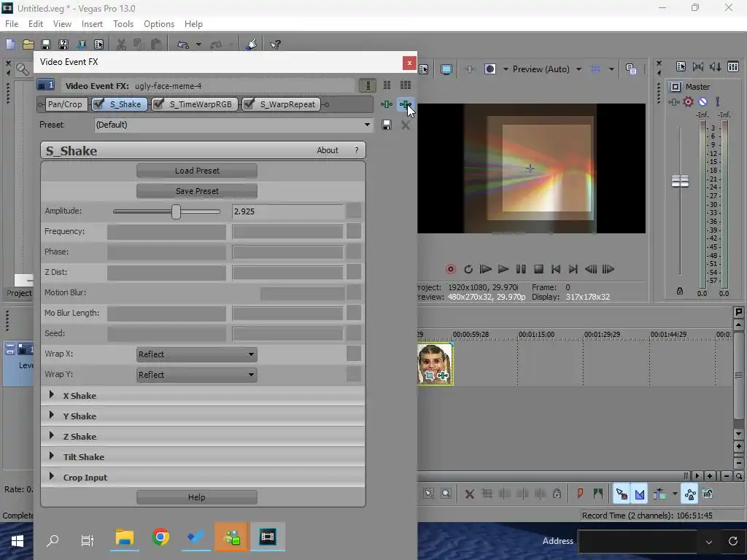Click the Plug-In Chain icon
This screenshot has height=560, width=747.
pyautogui.click(x=387, y=104)
